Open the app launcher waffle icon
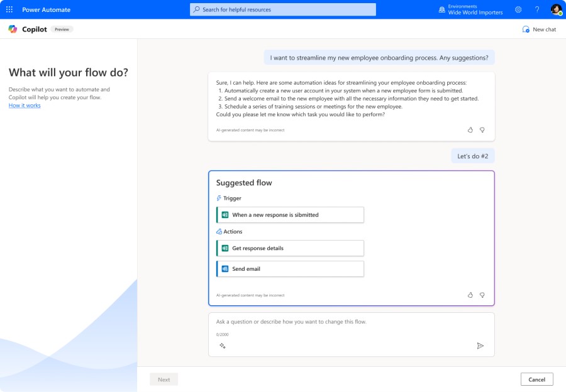 click(x=8, y=9)
